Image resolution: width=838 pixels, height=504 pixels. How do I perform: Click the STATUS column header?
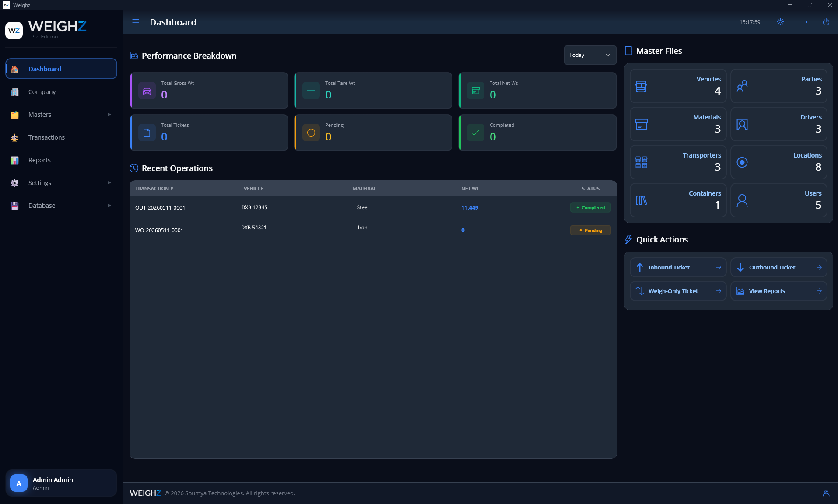click(590, 189)
